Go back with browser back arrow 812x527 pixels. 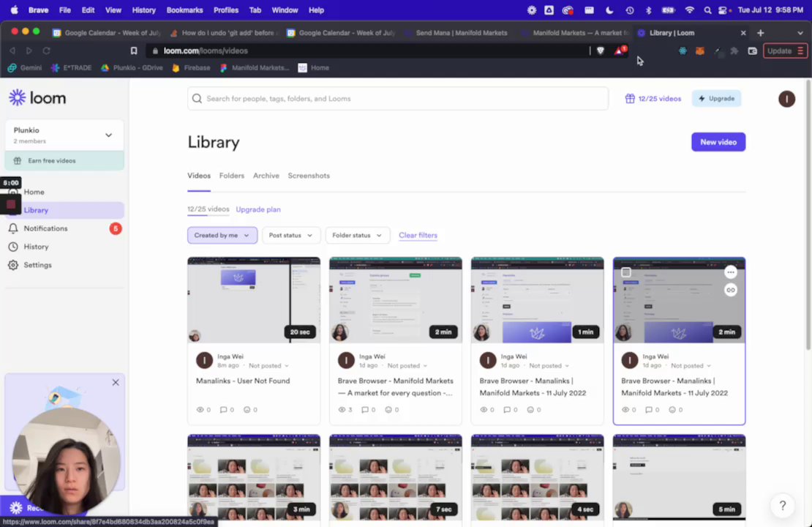click(x=12, y=51)
